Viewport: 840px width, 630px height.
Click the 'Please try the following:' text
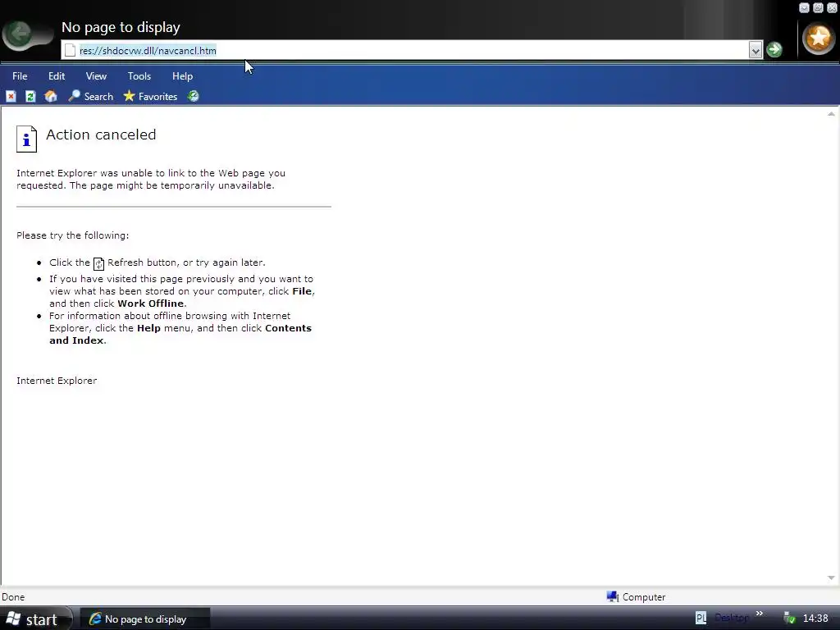[x=73, y=235]
